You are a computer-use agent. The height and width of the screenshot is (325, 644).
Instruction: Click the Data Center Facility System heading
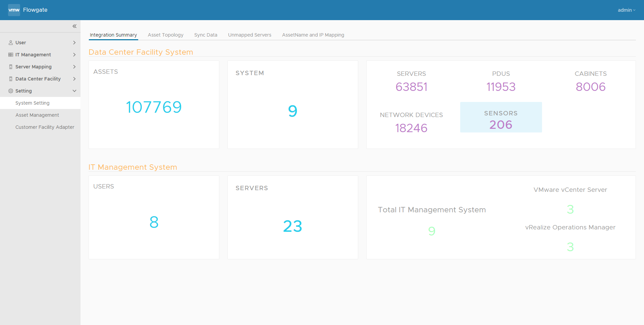[x=141, y=52]
